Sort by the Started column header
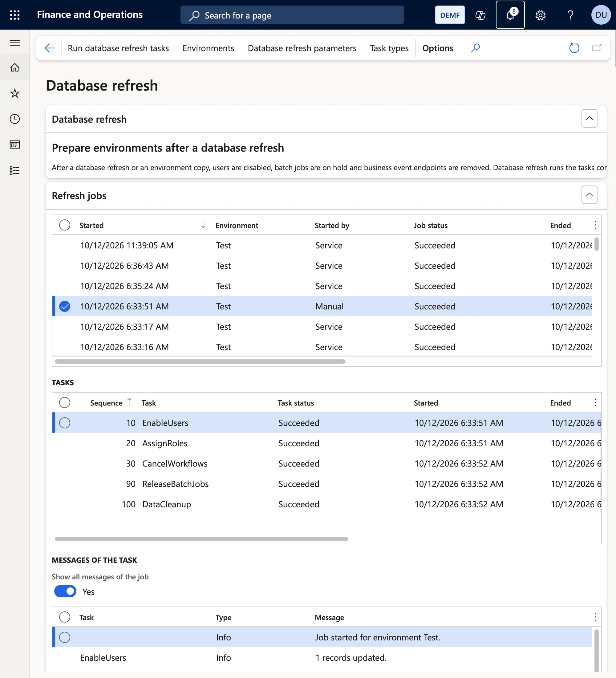The image size is (616, 678). (91, 225)
